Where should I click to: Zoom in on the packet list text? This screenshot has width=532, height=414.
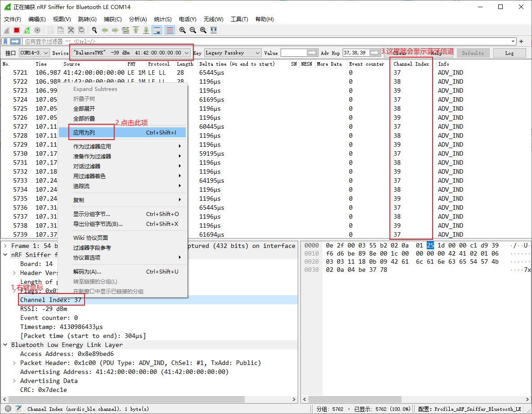182,30
